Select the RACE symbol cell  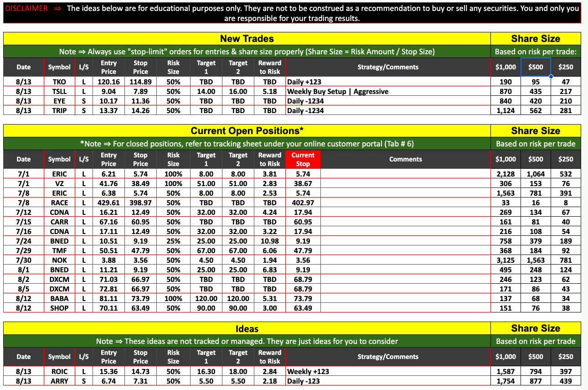pyautogui.click(x=59, y=203)
